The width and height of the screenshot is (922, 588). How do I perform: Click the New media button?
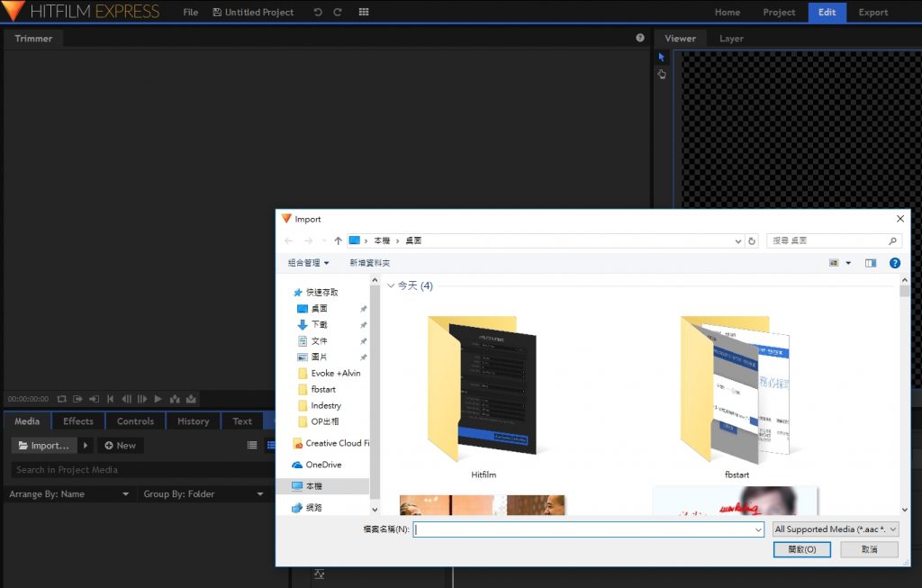pos(120,446)
